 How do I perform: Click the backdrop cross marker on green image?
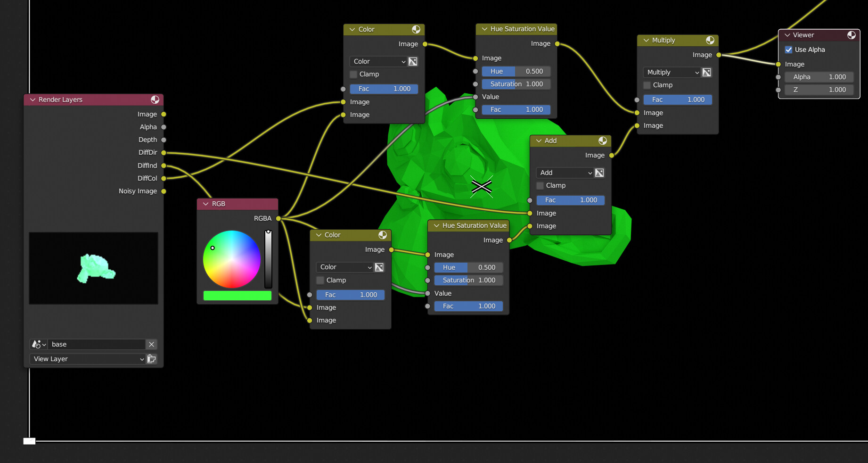(x=482, y=187)
